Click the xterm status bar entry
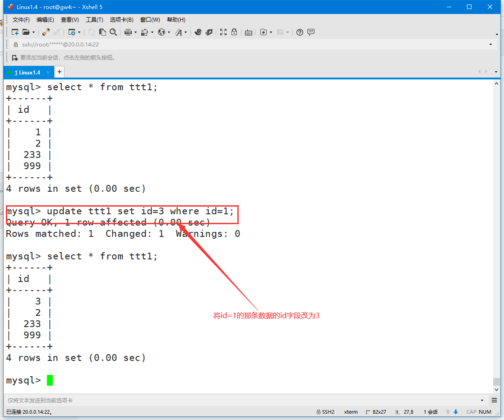Image resolution: width=504 pixels, height=420 pixels. 351,412
